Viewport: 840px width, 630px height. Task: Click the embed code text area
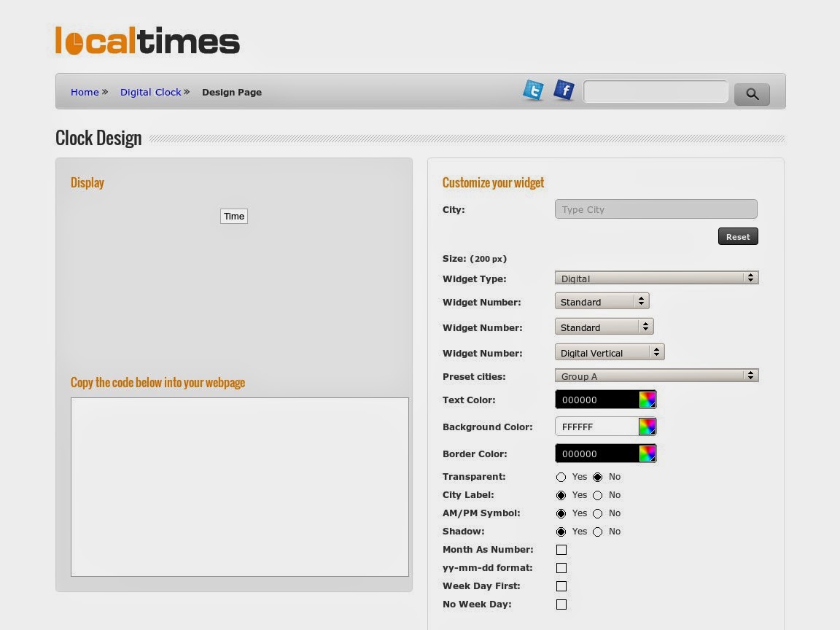point(239,487)
